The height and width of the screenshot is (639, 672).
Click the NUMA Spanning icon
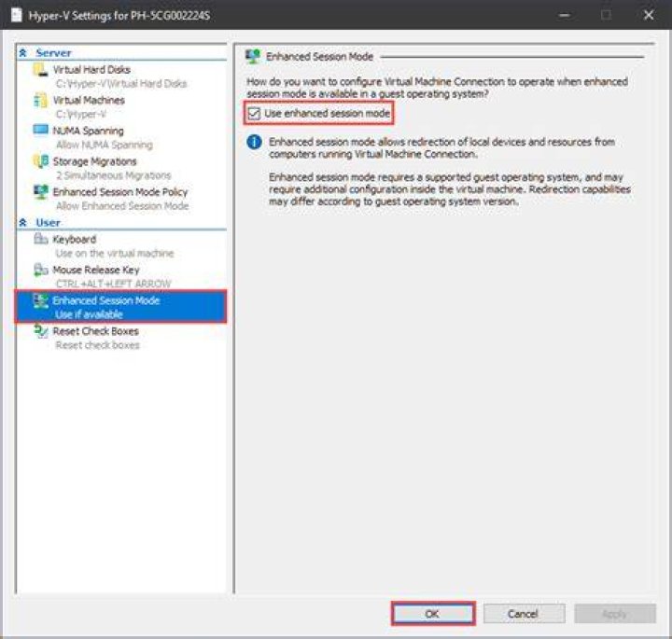tap(40, 130)
